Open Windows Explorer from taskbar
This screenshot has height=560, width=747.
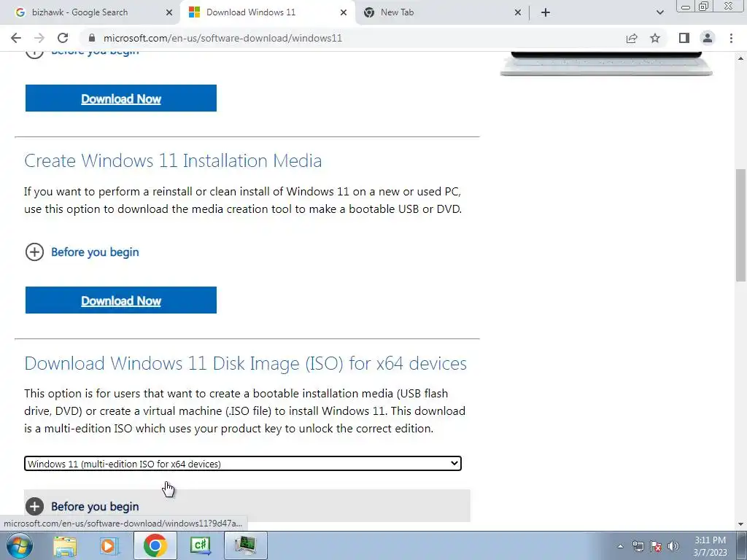click(x=65, y=545)
